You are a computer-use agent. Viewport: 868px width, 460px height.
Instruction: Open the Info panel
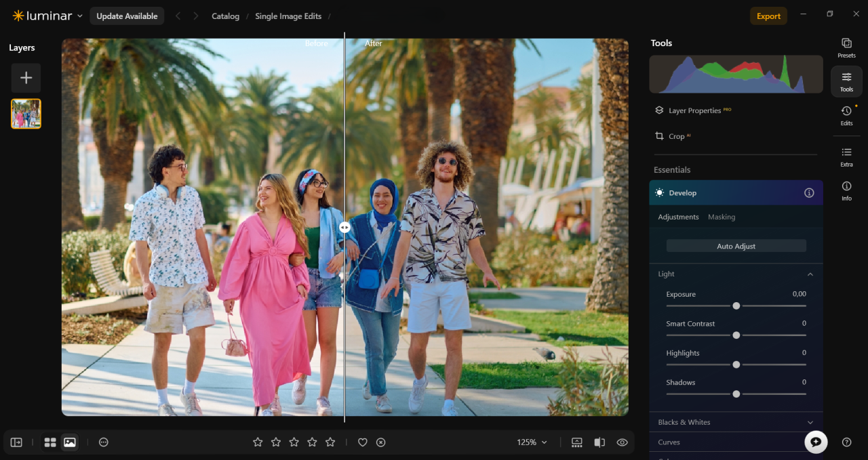click(x=846, y=191)
